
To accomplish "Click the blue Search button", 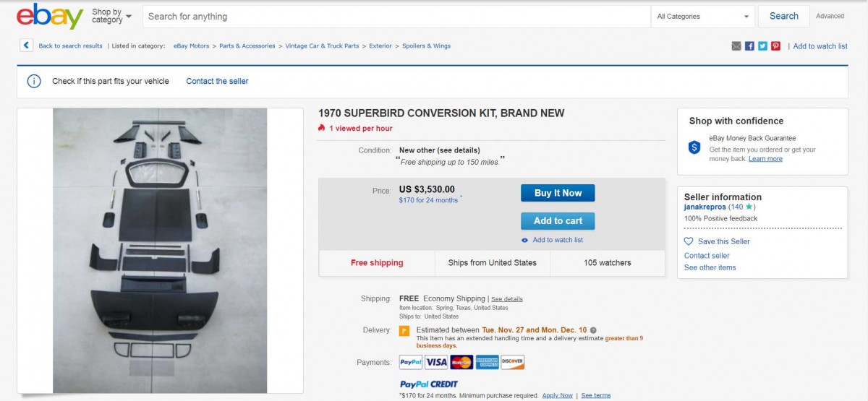I will click(x=783, y=17).
